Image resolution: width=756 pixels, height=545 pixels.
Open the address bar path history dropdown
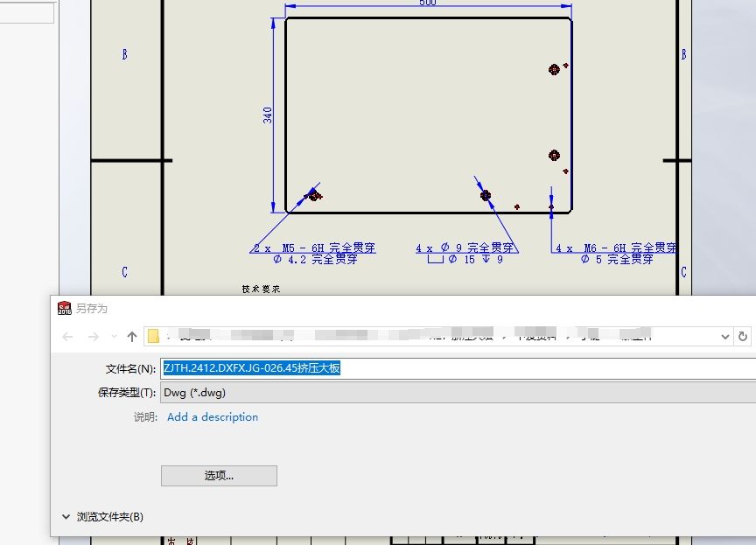coord(724,337)
